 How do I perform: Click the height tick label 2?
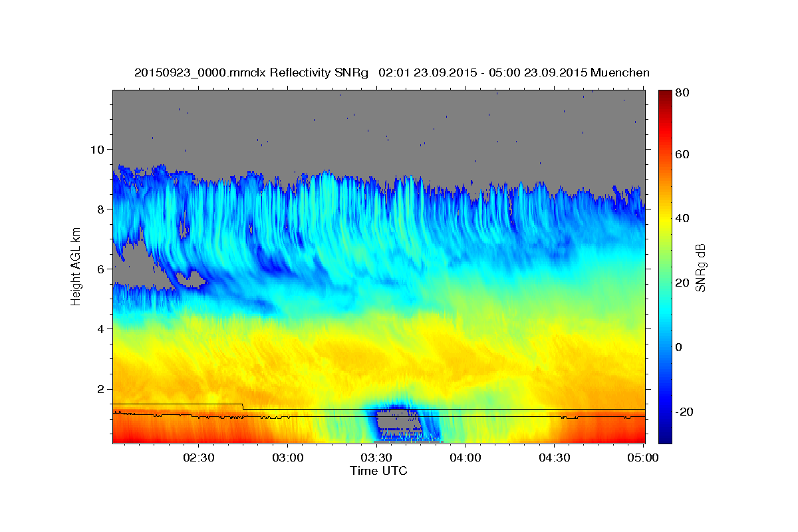click(x=102, y=389)
